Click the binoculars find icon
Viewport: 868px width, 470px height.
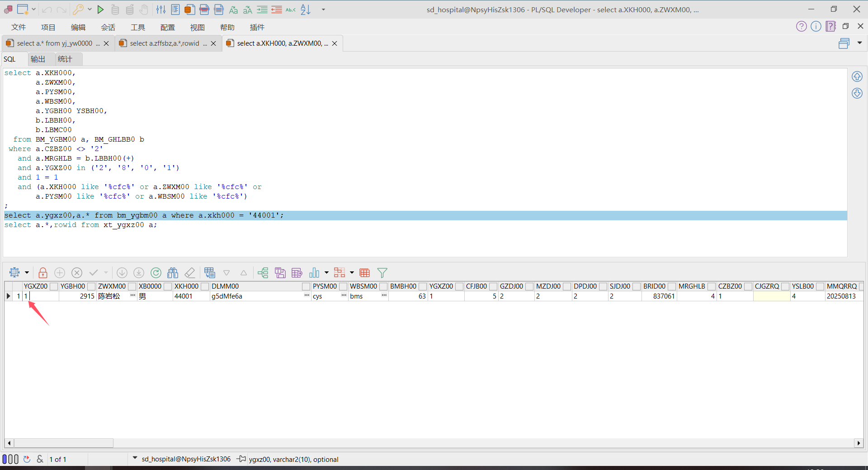click(173, 273)
